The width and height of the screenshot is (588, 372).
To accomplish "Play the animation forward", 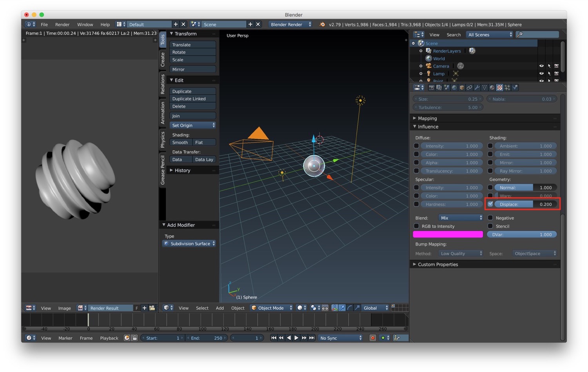I will coord(296,338).
